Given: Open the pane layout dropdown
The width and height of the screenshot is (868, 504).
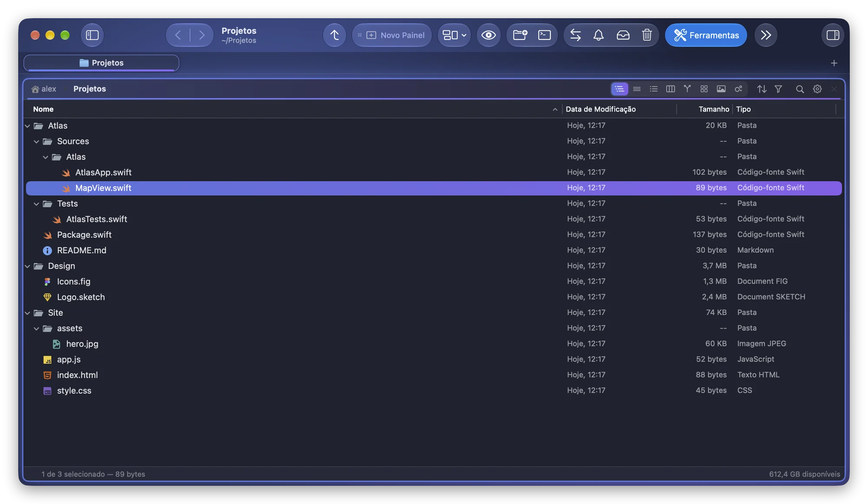Looking at the screenshot, I should tap(454, 35).
